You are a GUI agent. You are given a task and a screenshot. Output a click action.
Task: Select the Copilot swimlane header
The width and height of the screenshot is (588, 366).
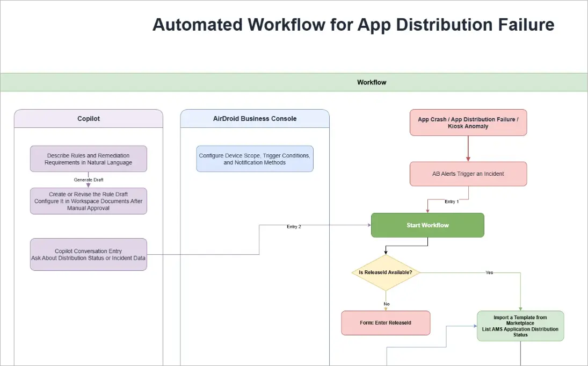(x=89, y=119)
